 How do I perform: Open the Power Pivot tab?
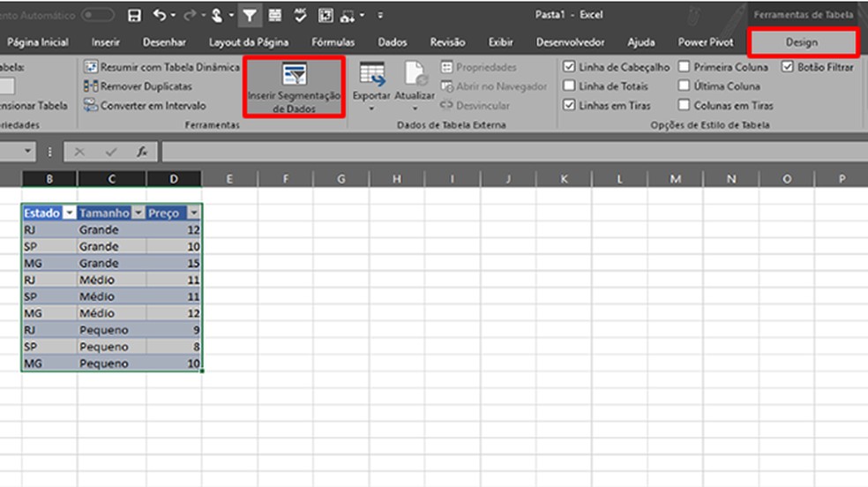pyautogui.click(x=706, y=42)
